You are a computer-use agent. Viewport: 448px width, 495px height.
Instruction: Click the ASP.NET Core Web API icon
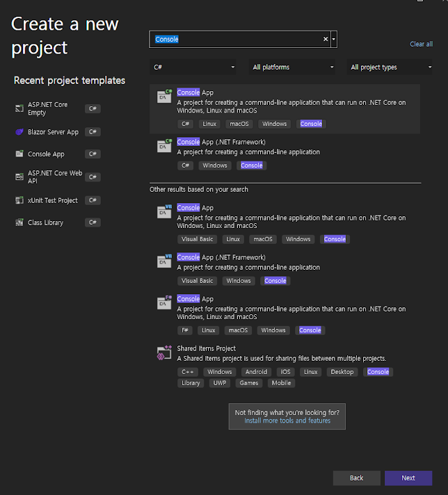pyautogui.click(x=19, y=177)
